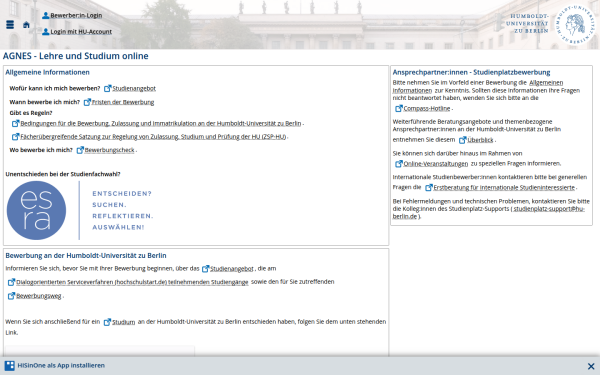Open the Bewerber:in-Login link

[76, 15]
